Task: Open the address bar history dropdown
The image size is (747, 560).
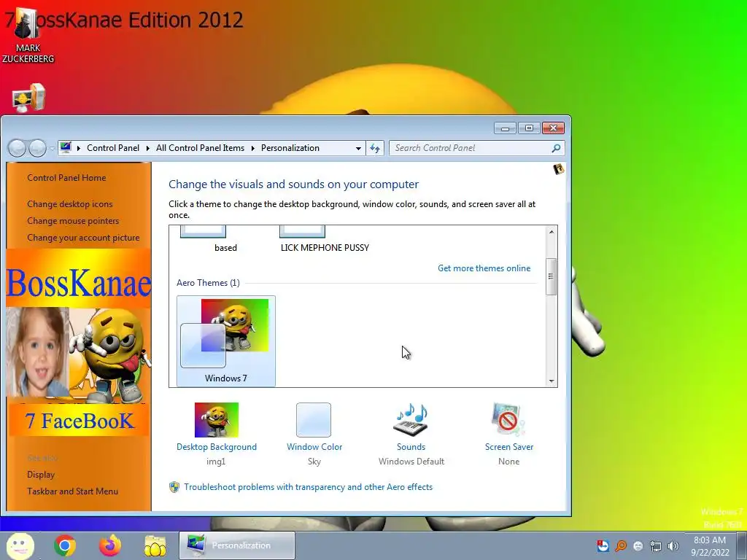Action: point(358,149)
